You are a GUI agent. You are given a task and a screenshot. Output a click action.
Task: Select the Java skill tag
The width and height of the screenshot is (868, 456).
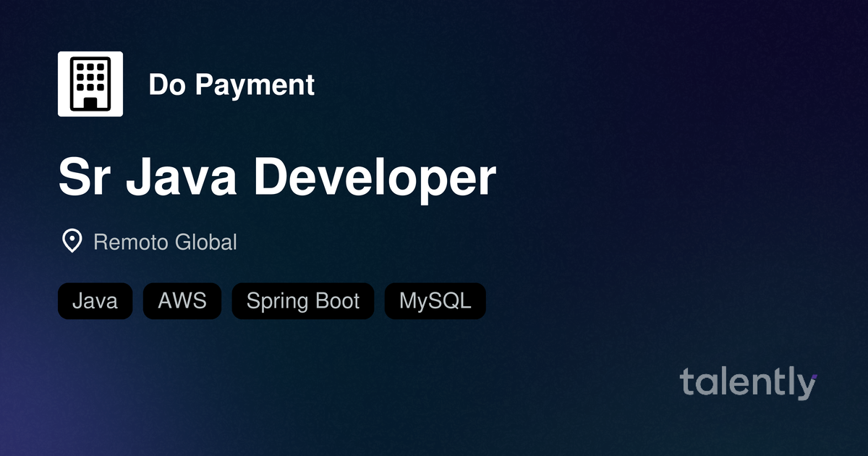point(95,301)
